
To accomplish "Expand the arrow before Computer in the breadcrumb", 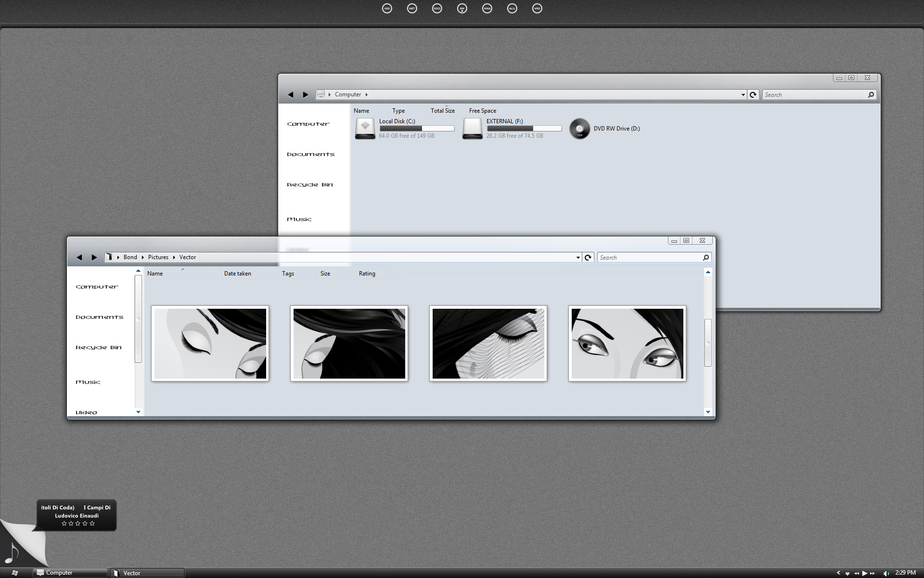I will pos(329,94).
